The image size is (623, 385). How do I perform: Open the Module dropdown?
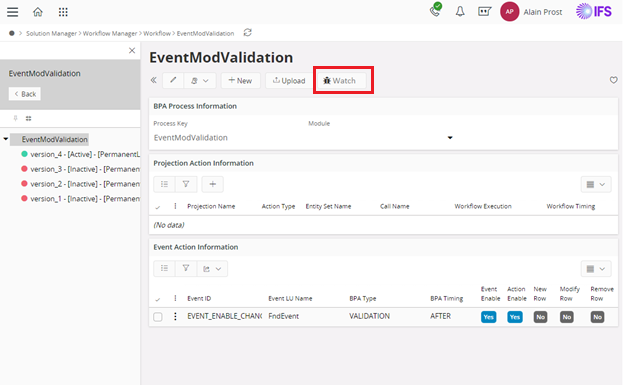pyautogui.click(x=450, y=137)
